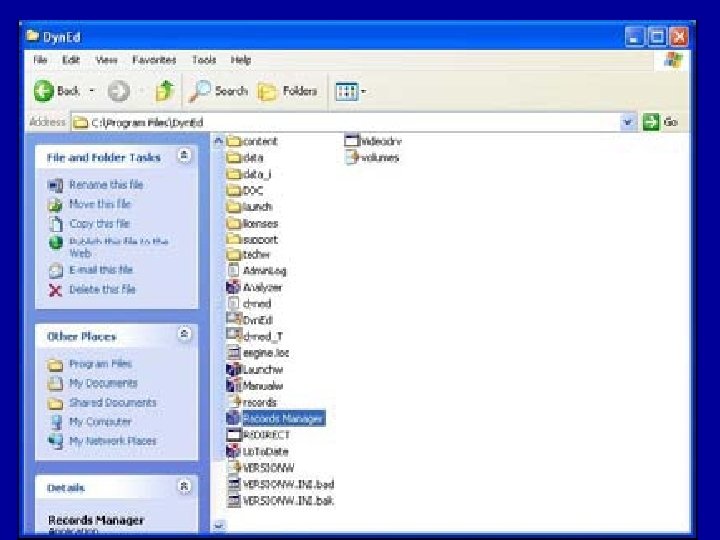This screenshot has height=540, width=720.
Task: Click E-mail this file link
Action: click(x=101, y=270)
